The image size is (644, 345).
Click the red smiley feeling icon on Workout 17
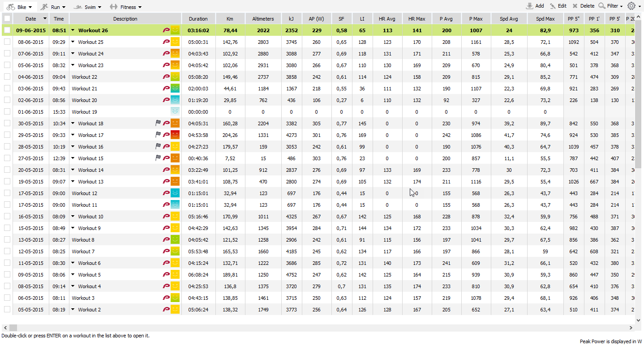tap(175, 135)
